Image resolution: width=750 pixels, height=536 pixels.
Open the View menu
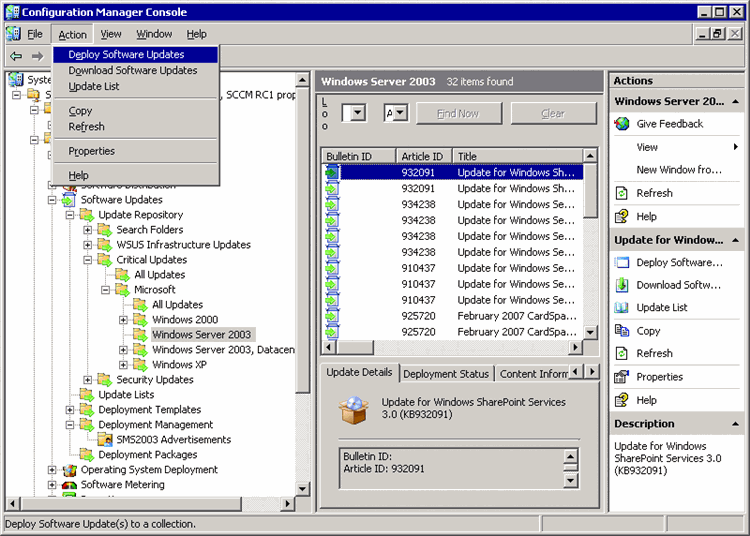click(x=110, y=34)
